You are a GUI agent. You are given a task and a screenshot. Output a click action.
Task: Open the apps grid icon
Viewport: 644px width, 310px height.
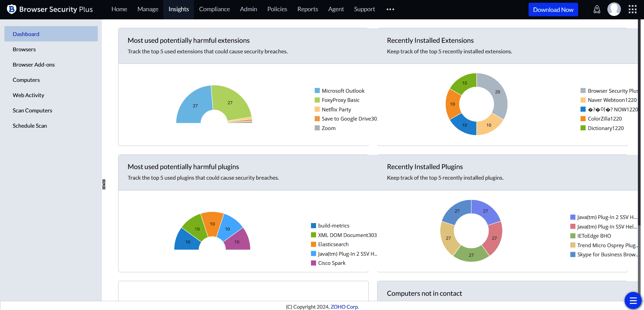point(632,10)
